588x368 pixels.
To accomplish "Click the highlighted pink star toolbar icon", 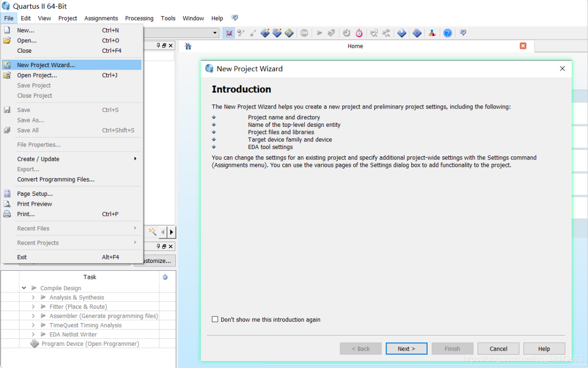I will point(229,33).
